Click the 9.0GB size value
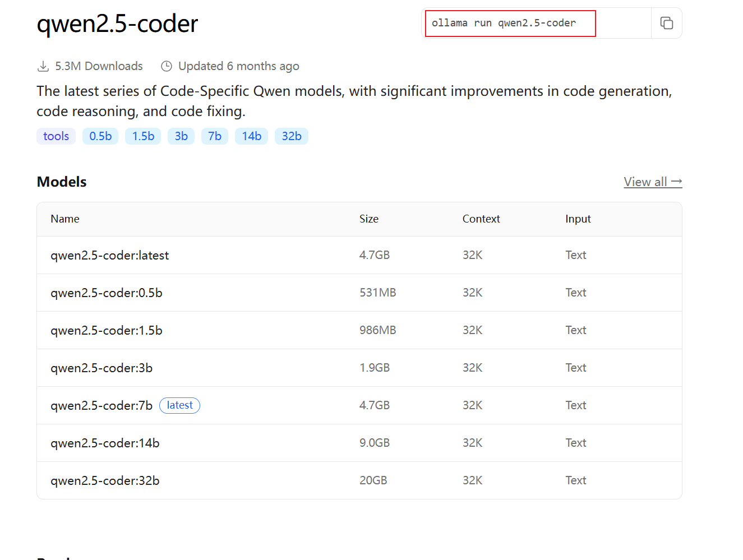This screenshot has width=743, height=560. (375, 443)
